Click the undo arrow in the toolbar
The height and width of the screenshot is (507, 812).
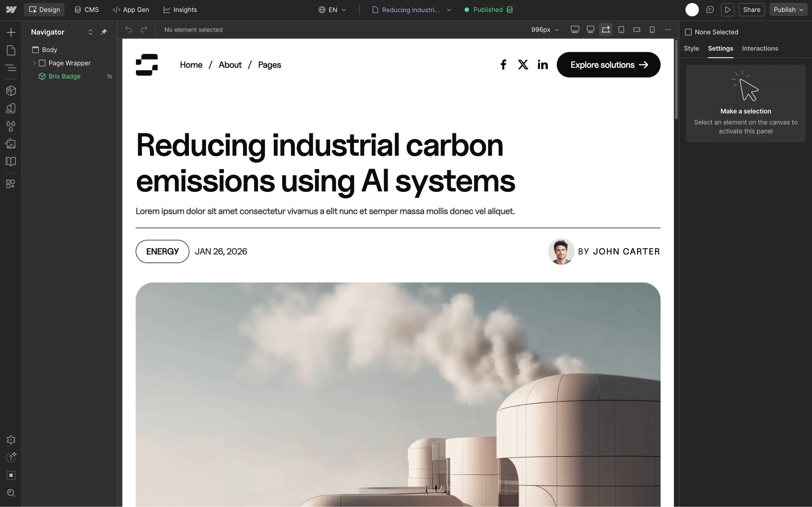pyautogui.click(x=128, y=30)
